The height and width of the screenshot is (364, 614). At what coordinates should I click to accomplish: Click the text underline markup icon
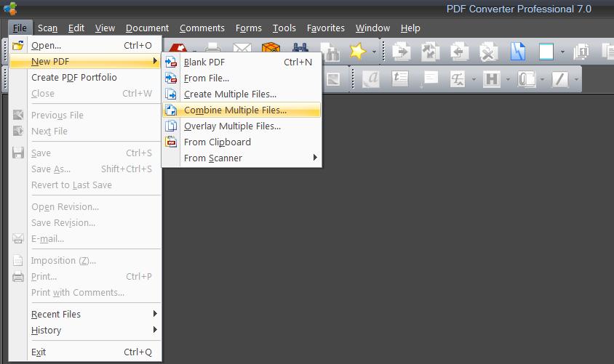458,79
